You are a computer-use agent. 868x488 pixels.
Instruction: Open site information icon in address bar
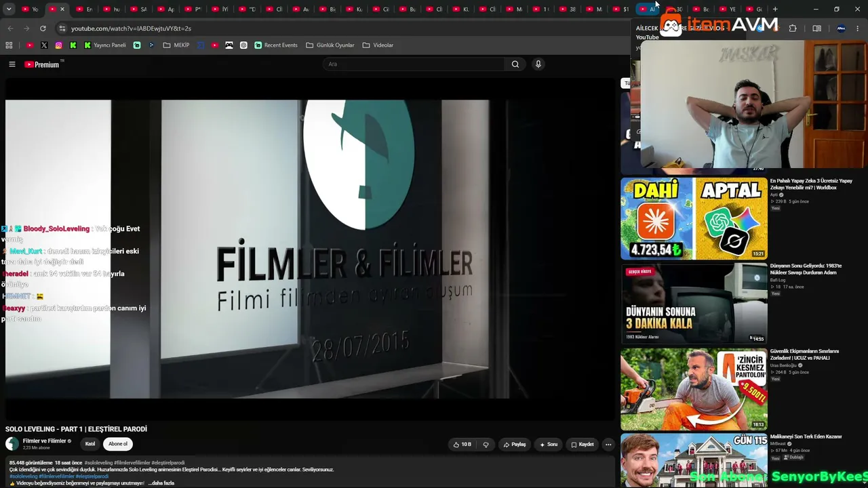coord(62,28)
